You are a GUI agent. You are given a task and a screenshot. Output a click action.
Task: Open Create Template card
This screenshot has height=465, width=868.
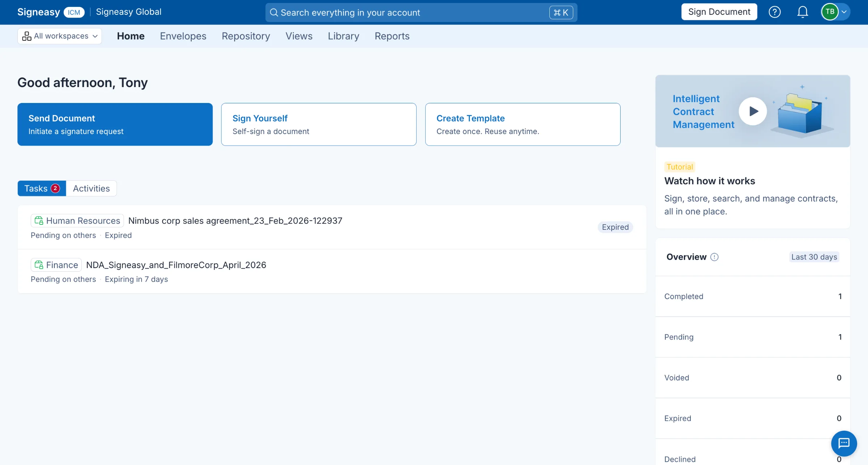523,124
